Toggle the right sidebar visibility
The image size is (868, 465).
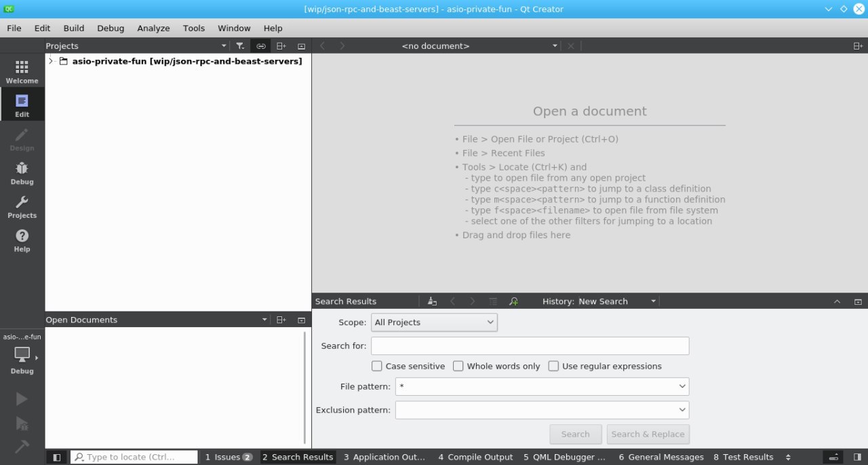click(x=858, y=457)
